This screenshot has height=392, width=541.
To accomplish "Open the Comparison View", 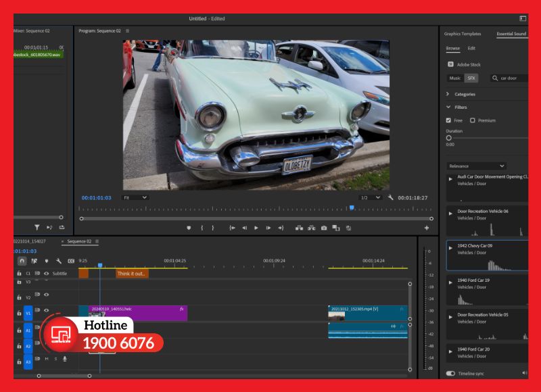I will [335, 228].
